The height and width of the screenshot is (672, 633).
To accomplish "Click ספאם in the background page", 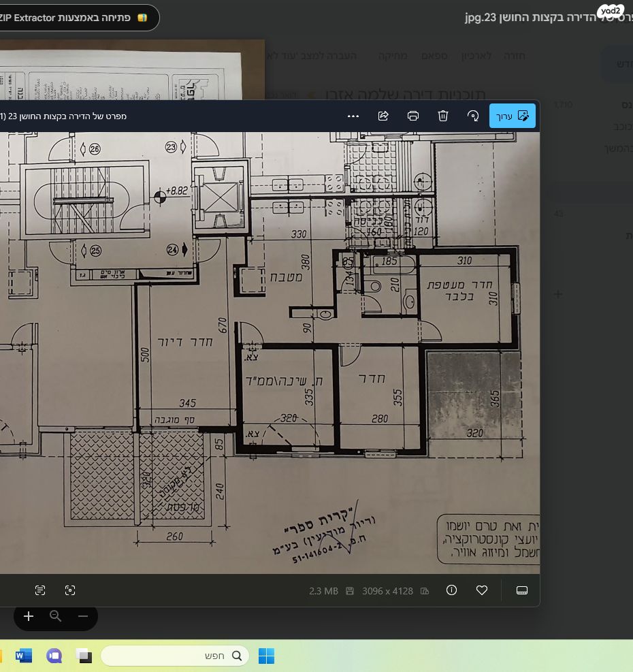I will coord(434,56).
